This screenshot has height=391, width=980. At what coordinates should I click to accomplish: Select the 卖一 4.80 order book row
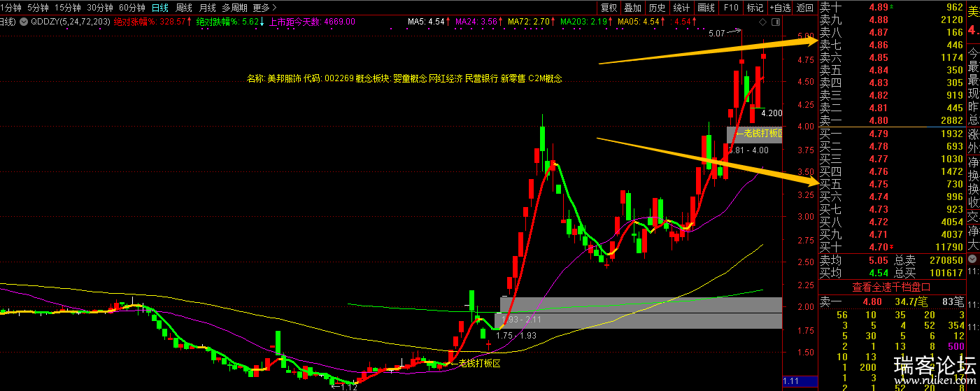click(891, 120)
